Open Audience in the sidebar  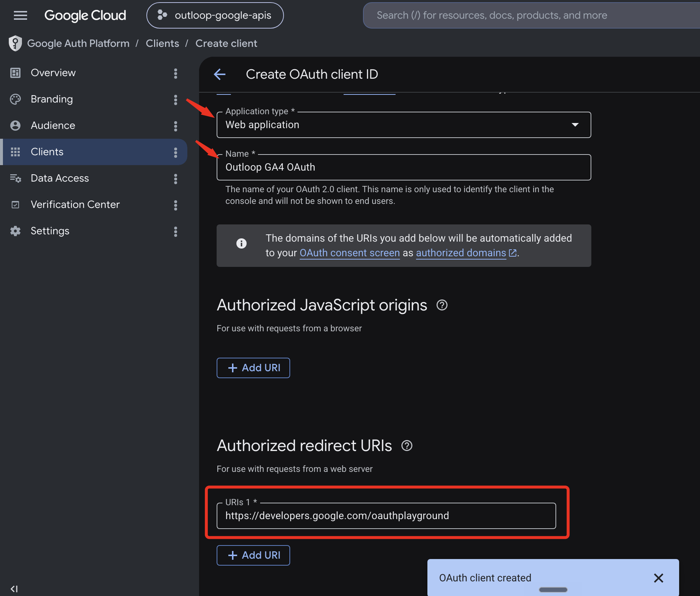(93, 126)
